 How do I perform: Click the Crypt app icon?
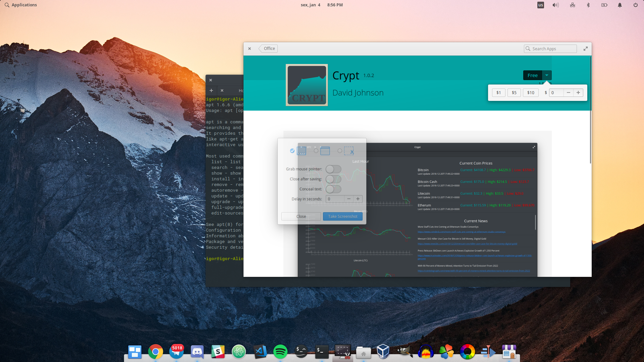307,85
